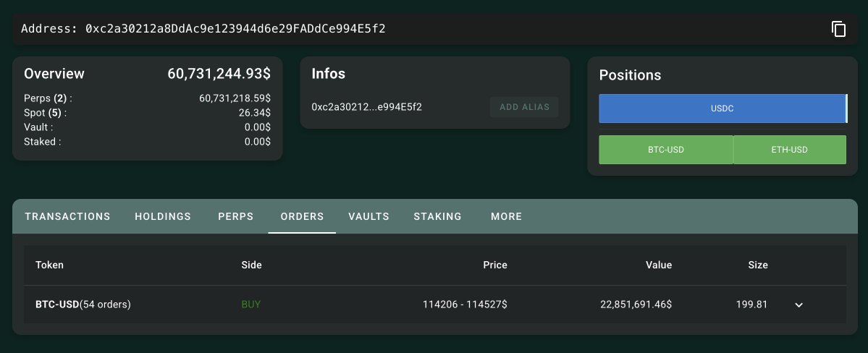Viewport: 868px width, 353px height.
Task: Click the BTC-USD token name in orders
Action: click(x=56, y=305)
